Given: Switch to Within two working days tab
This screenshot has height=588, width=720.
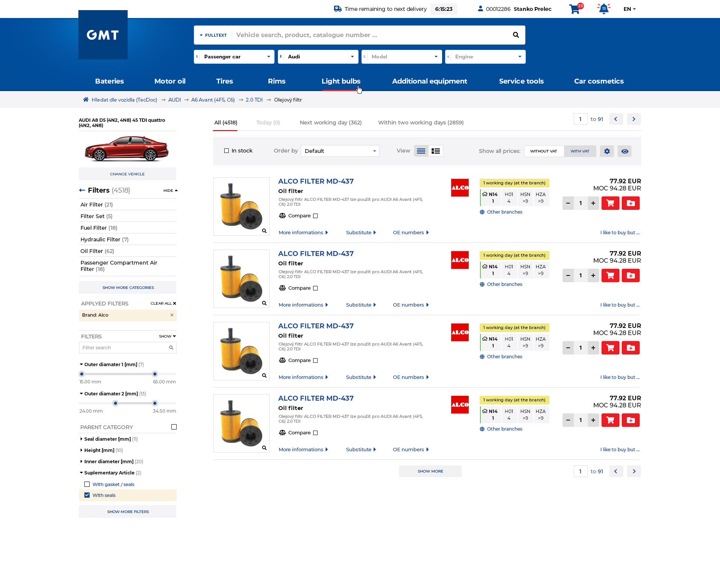Looking at the screenshot, I should (x=421, y=123).
